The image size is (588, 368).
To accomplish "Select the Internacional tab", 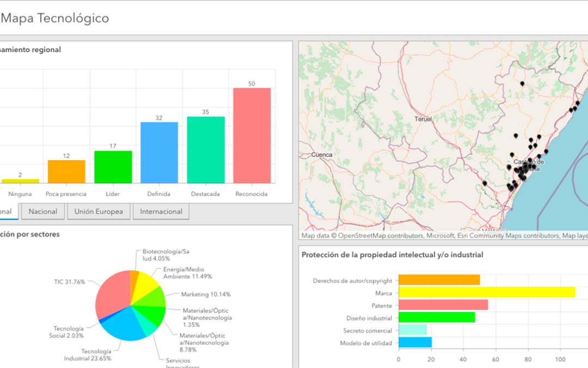I will point(161,212).
